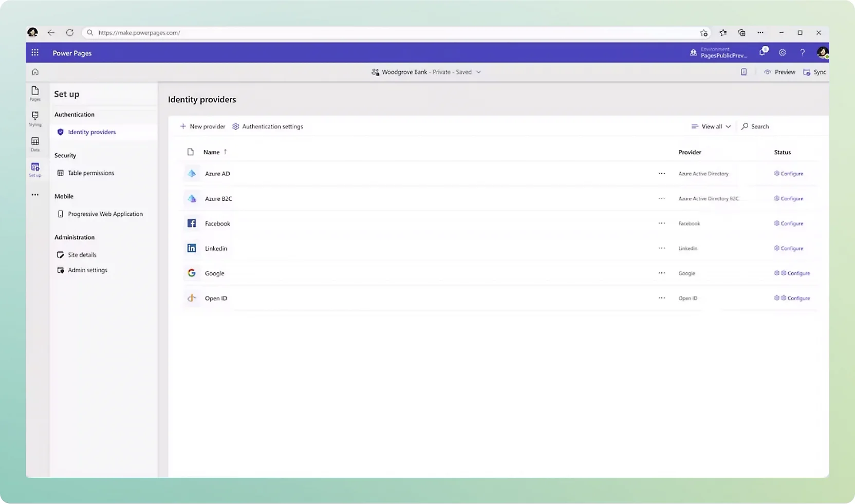Open the Pages workspace icon
855x504 pixels.
(35, 94)
